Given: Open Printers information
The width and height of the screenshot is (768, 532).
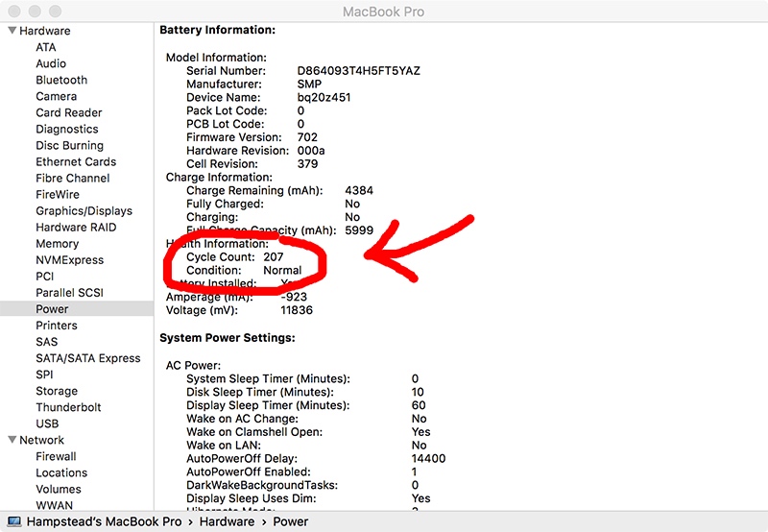Looking at the screenshot, I should [x=57, y=326].
